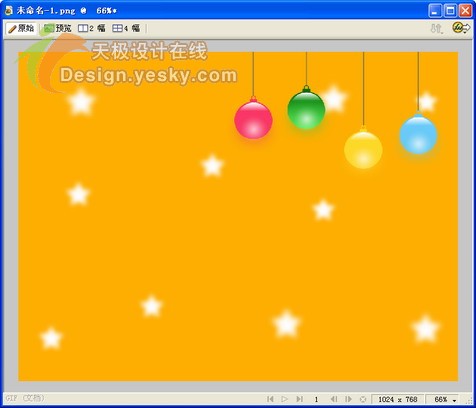The image size is (476, 408).
Task: Open the 1024 x 768 page size popup
Action: [398, 399]
